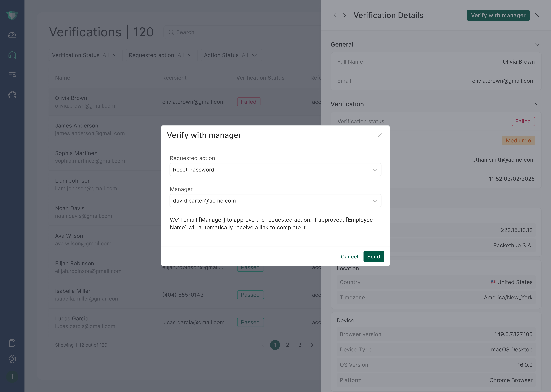Click the Verify with manager header button

point(498,15)
